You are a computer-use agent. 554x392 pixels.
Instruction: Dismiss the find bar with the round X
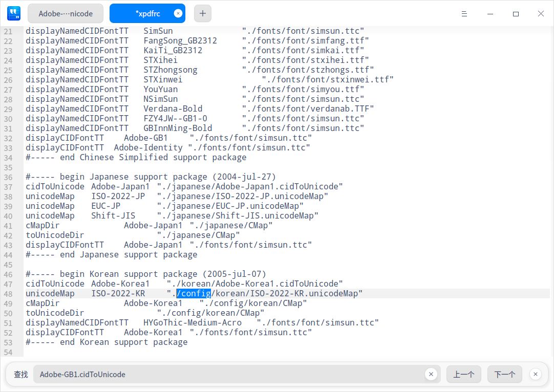(x=535, y=374)
